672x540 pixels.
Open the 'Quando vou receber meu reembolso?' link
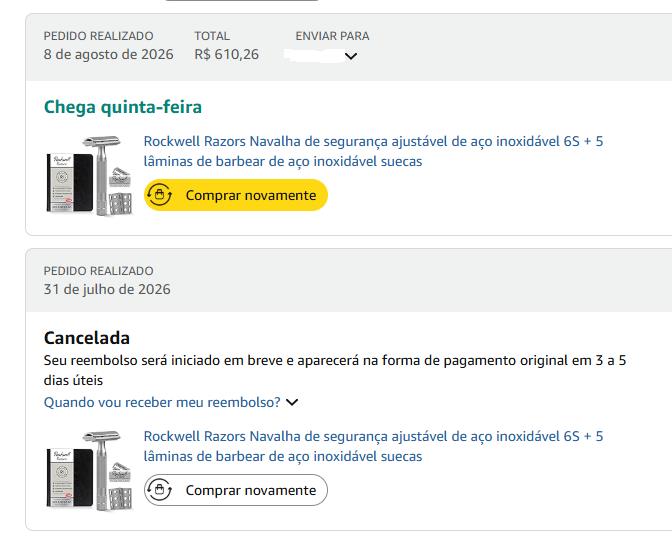(162, 402)
